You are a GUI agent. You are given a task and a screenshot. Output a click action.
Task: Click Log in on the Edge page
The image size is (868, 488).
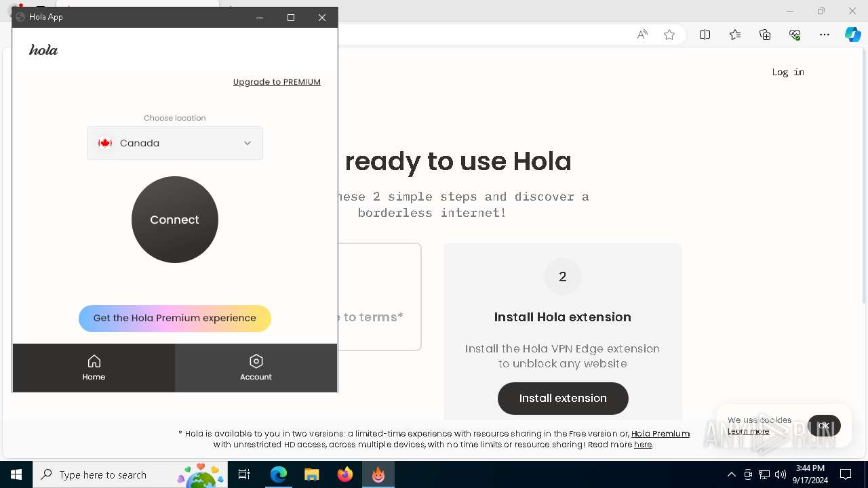788,72
